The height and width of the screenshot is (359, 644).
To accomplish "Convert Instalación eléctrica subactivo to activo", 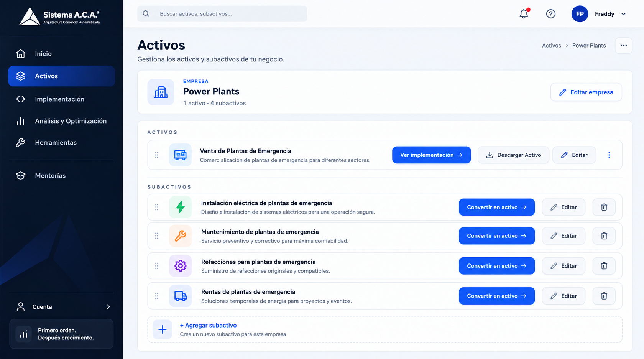I will [x=497, y=207].
